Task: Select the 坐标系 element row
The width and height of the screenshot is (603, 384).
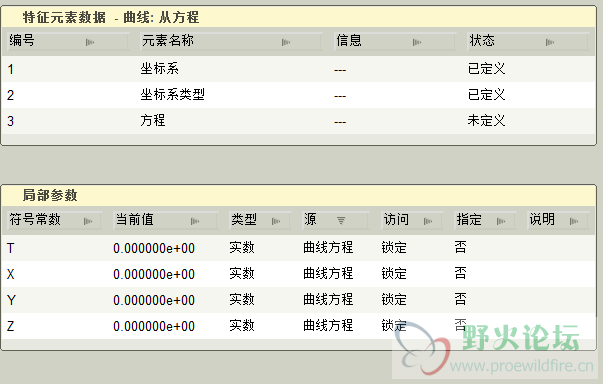Action: click(298, 69)
